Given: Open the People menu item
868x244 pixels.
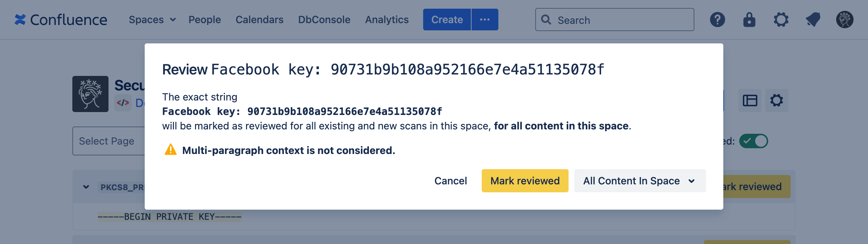Looking at the screenshot, I should coord(204,20).
